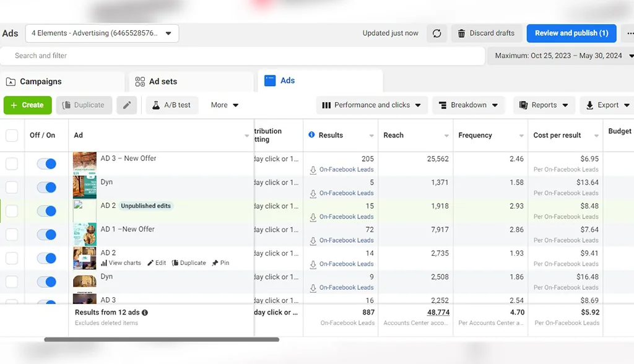This screenshot has height=364, width=634.
Task: Toggle off the AD 1 –New Offer switch
Action: [46, 235]
